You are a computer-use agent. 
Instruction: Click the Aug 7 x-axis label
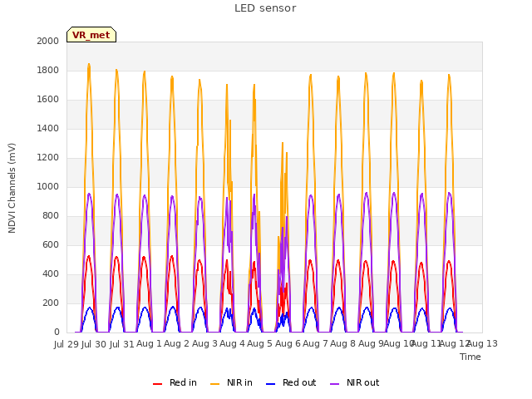(315, 344)
